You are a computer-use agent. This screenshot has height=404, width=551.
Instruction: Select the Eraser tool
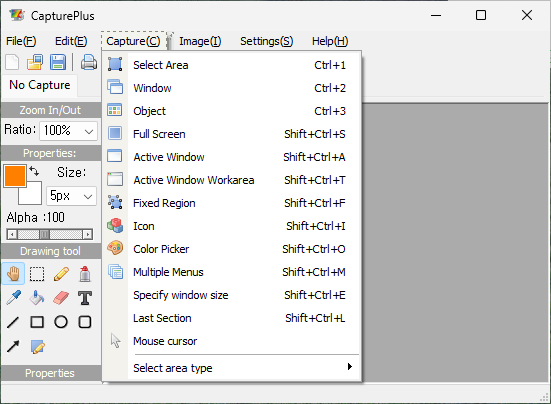pyautogui.click(x=61, y=298)
